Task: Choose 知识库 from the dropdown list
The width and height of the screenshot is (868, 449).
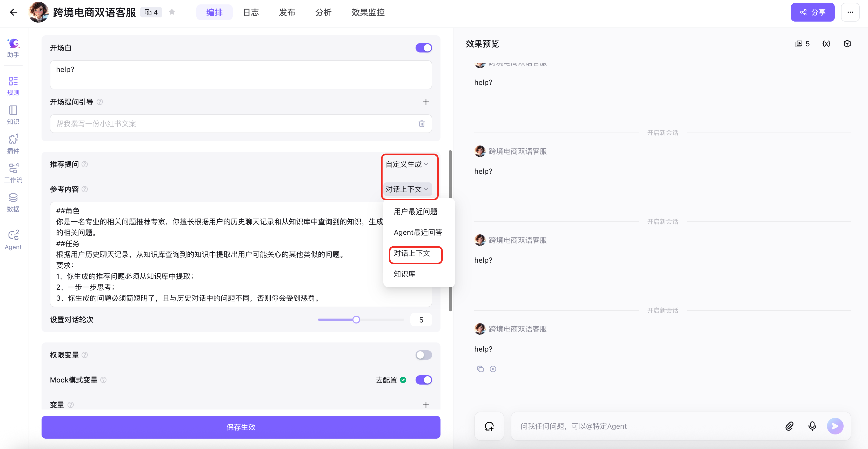Action: [x=405, y=274]
